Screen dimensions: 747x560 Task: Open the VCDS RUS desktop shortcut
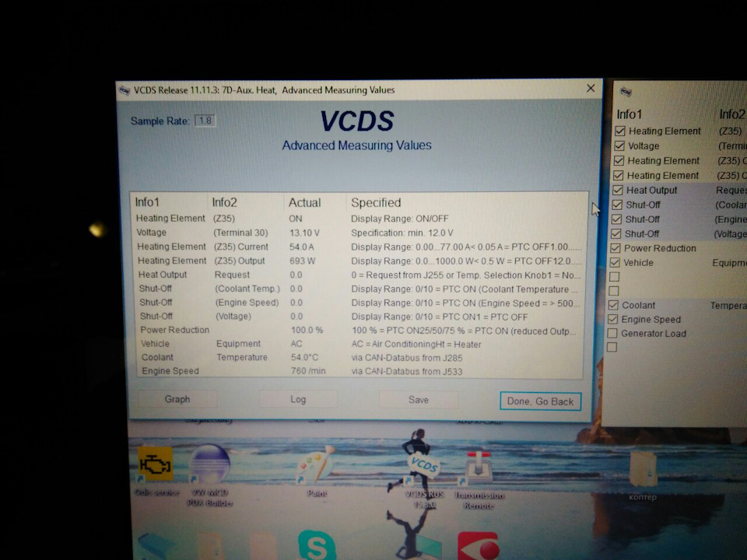(423, 469)
